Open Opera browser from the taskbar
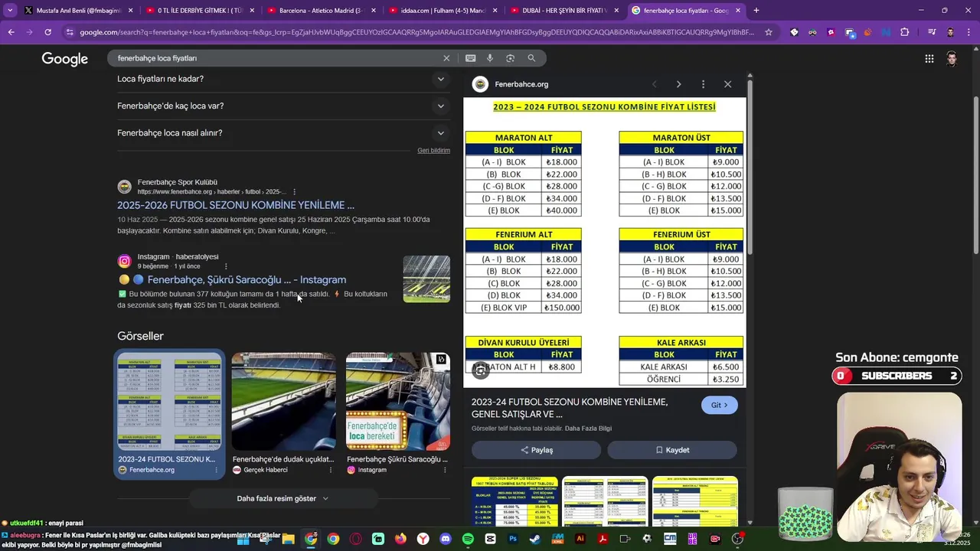This screenshot has height=551, width=980. (355, 539)
